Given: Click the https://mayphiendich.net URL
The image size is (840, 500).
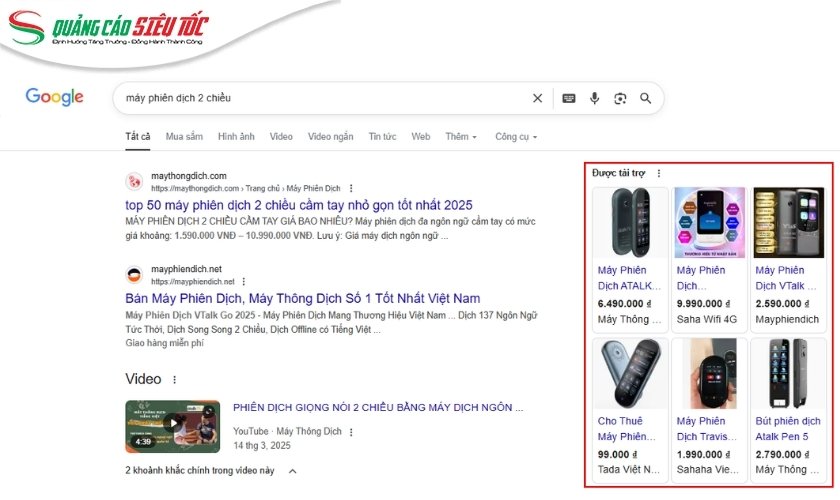Looking at the screenshot, I should point(193,281).
